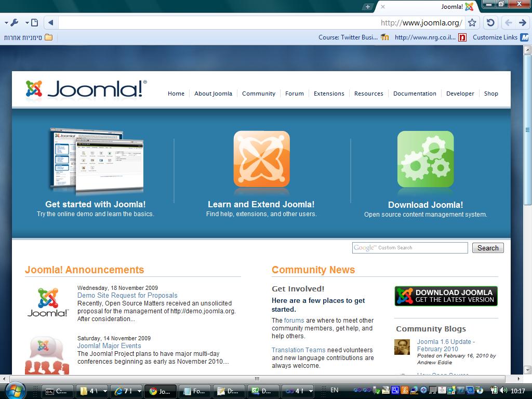Click the Go arrow beside address bar
532x399 pixels.
click(x=51, y=23)
